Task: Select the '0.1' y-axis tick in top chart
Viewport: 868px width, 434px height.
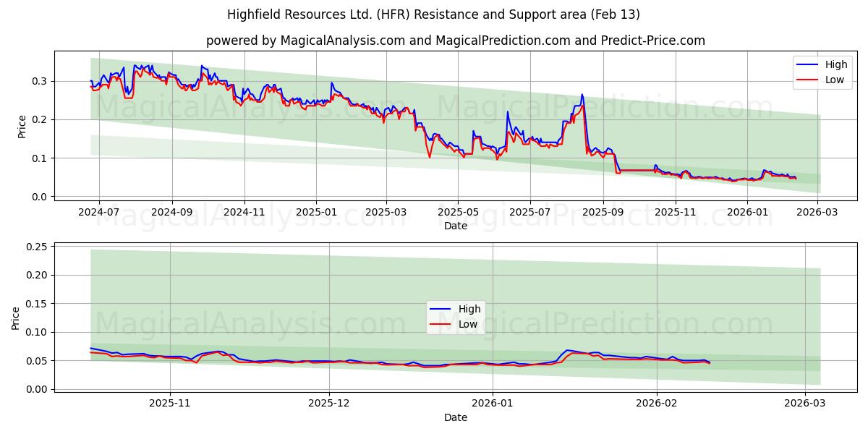Action: tap(40, 158)
